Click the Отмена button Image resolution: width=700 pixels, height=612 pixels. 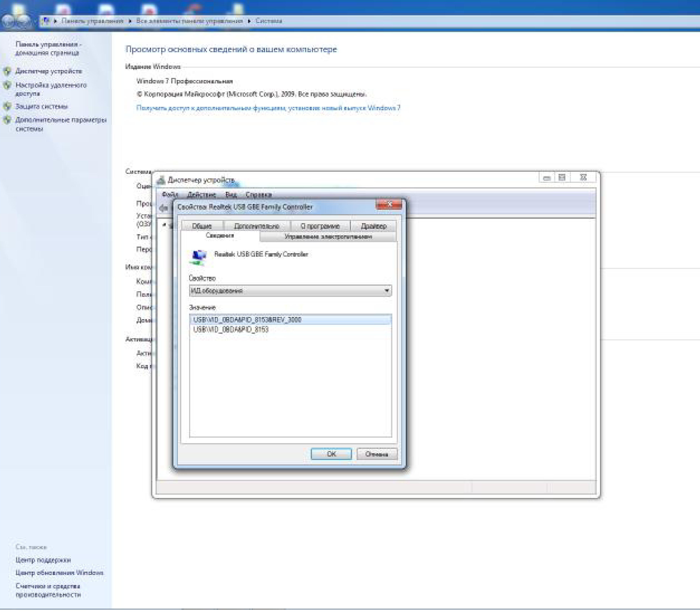coord(376,454)
